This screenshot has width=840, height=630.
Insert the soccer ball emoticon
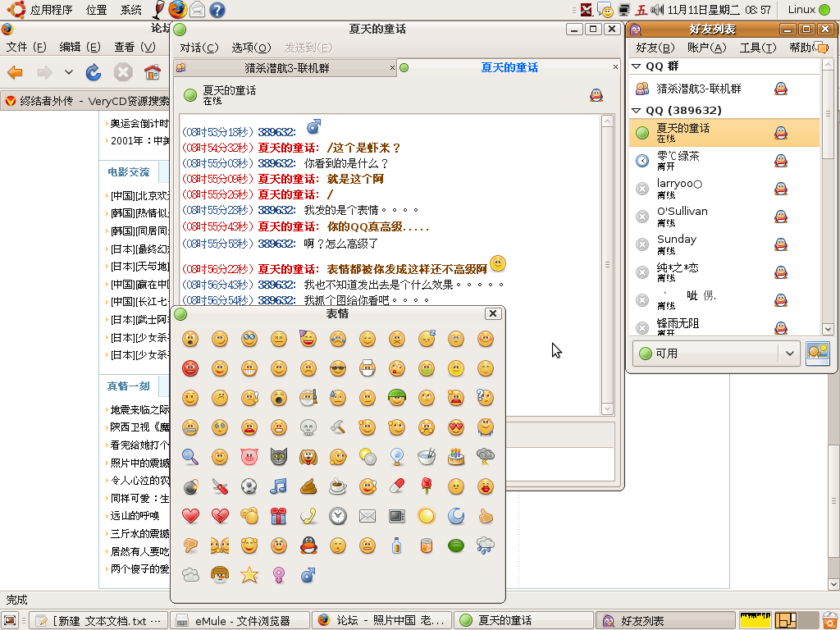tap(249, 486)
